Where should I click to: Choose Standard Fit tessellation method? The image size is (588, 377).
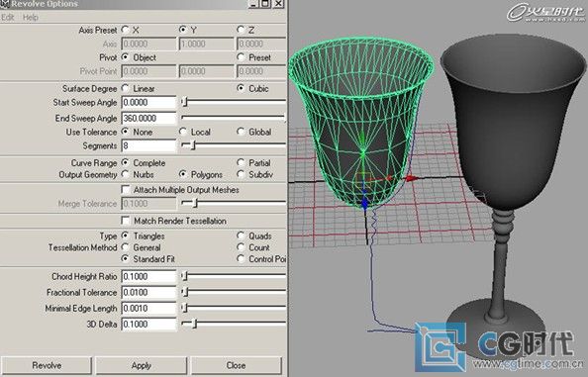pyautogui.click(x=126, y=259)
